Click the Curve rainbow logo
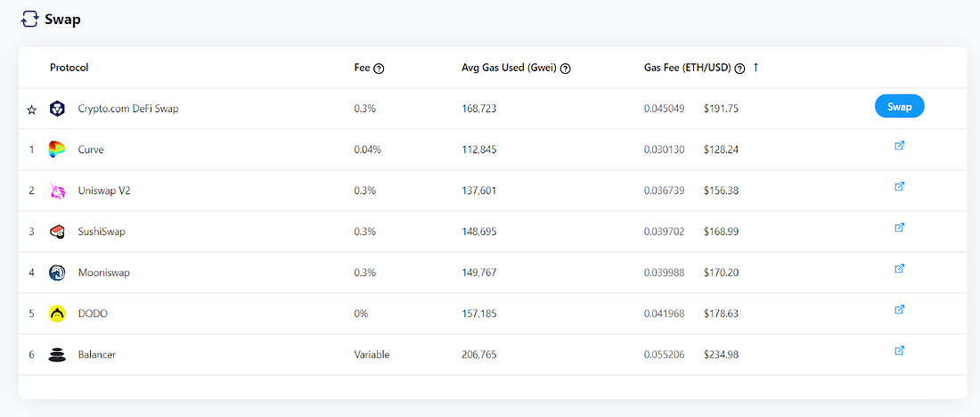 (x=57, y=150)
